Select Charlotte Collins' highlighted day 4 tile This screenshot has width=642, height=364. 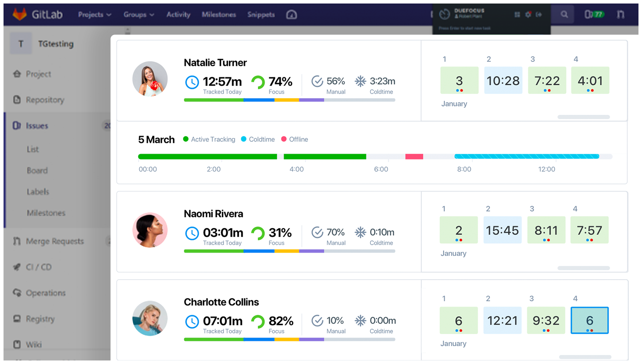click(589, 320)
